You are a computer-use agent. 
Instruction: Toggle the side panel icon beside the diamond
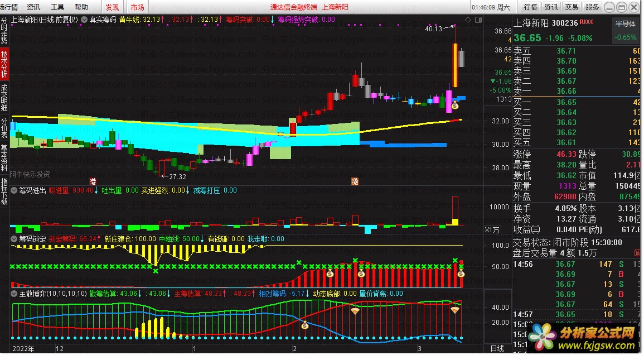click(x=478, y=20)
